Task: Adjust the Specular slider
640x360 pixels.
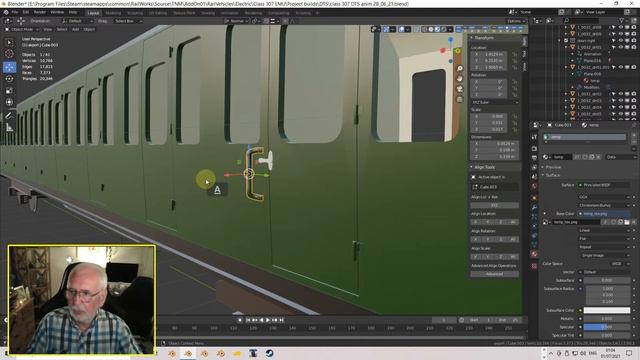Action: (607, 327)
